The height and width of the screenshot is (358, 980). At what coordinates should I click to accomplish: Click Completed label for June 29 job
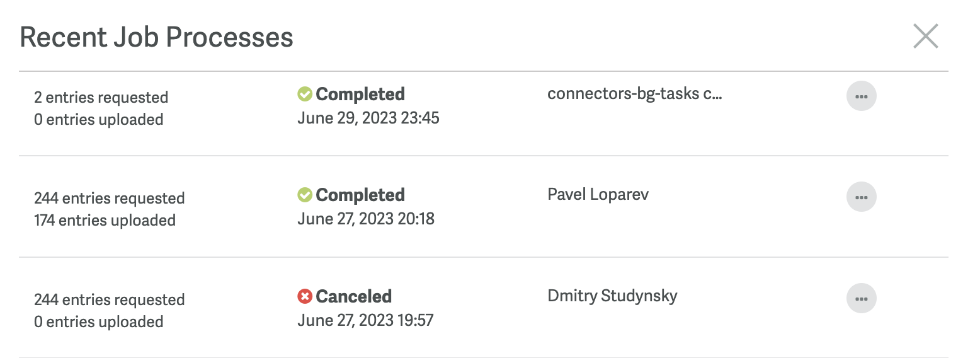point(360,95)
